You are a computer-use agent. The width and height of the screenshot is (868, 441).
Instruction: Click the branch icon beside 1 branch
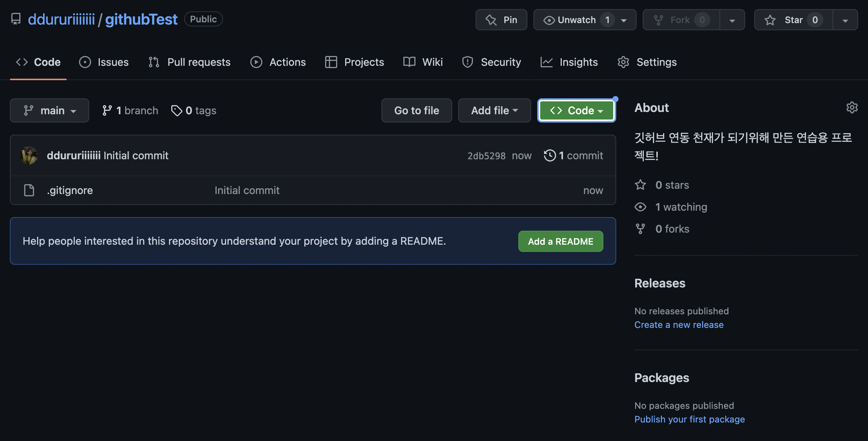107,110
